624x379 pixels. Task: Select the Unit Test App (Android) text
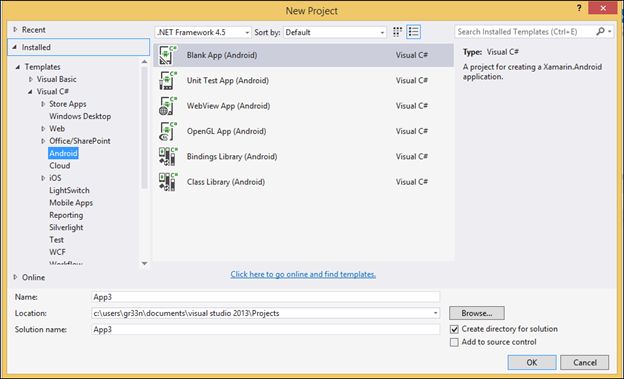point(228,80)
